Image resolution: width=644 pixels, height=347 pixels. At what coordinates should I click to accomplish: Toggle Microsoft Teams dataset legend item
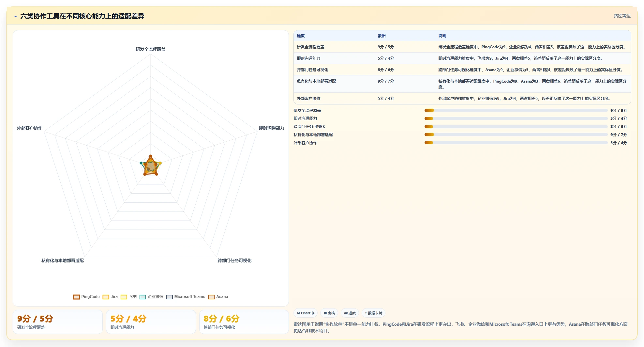click(x=186, y=297)
